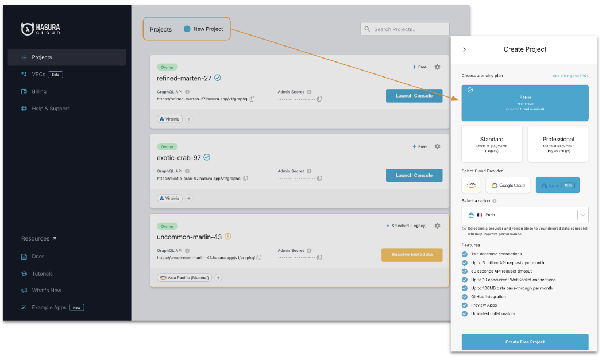Copy GraphQL API URL of refined-marten-27

click(252, 99)
